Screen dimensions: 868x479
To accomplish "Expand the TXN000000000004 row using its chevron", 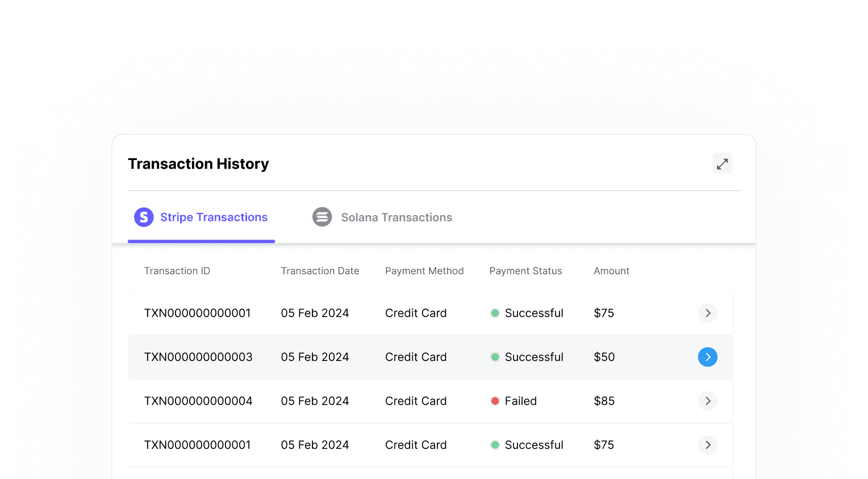I will coord(707,401).
